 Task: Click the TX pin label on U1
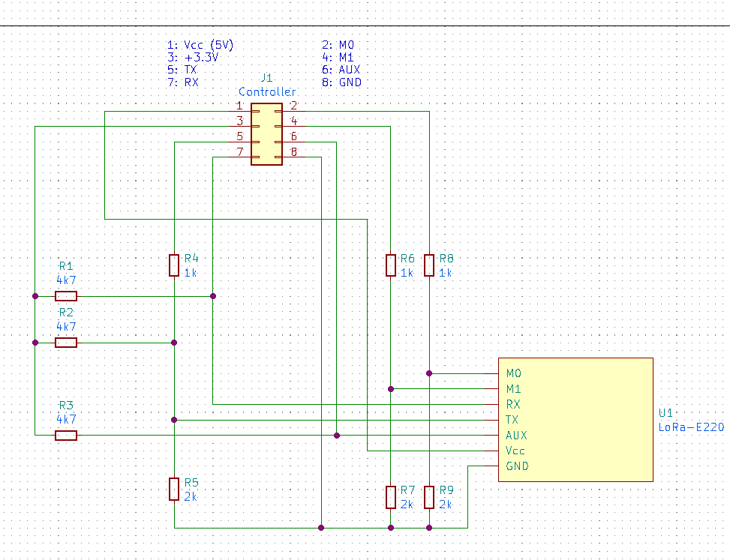point(512,420)
